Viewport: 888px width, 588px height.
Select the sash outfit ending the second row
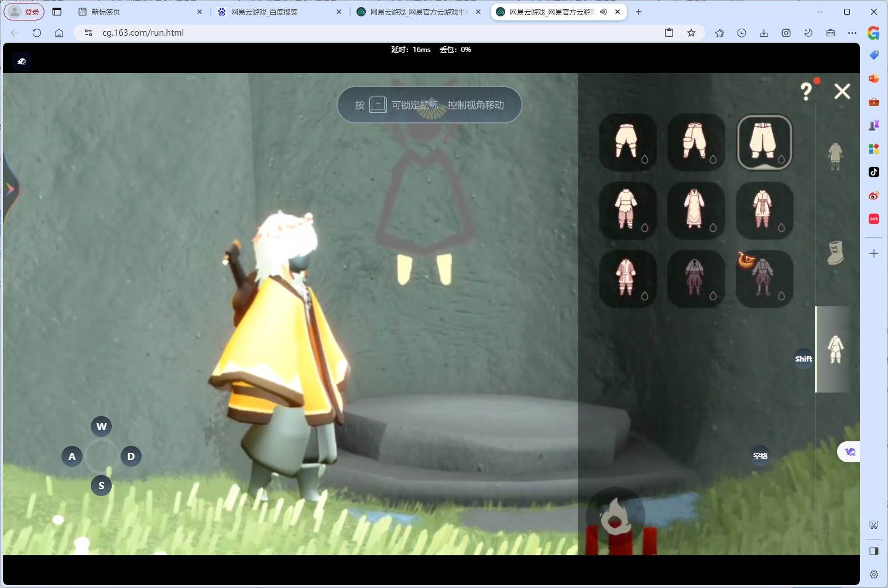click(x=764, y=210)
